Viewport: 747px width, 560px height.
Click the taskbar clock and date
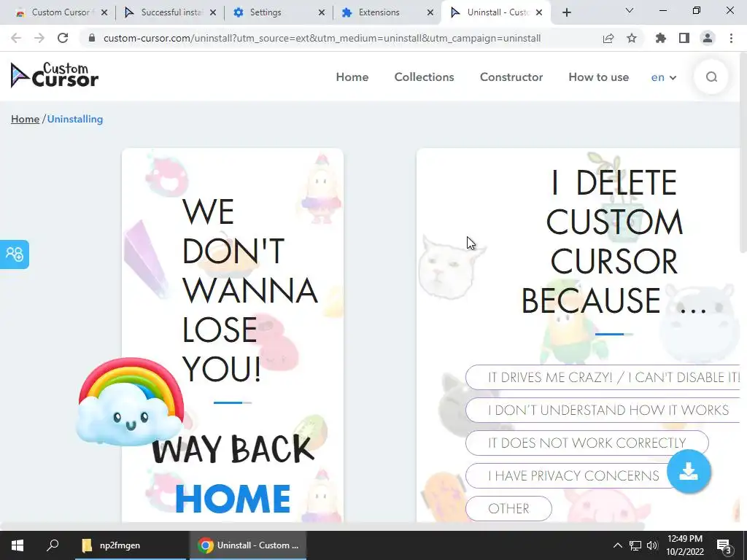pyautogui.click(x=684, y=545)
